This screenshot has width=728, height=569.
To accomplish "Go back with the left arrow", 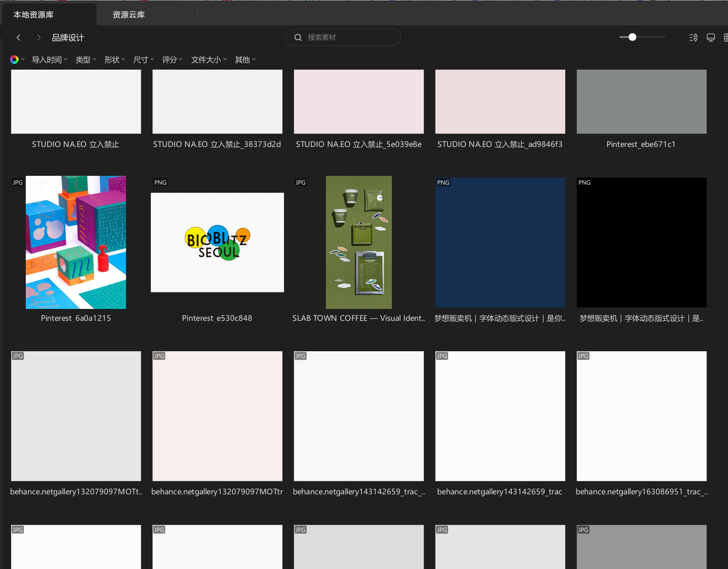I will [18, 37].
